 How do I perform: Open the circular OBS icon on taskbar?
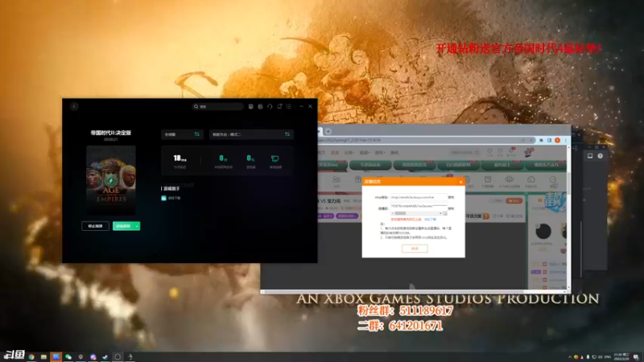118,357
